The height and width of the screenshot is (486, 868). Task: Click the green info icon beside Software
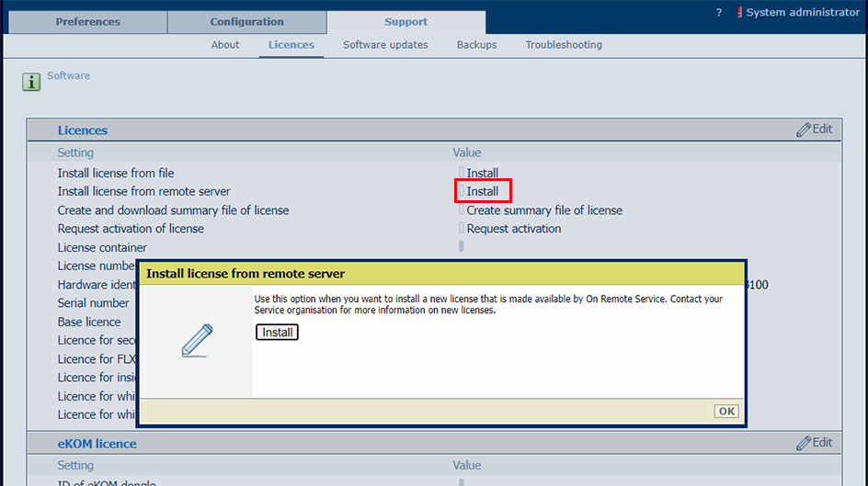coord(31,82)
